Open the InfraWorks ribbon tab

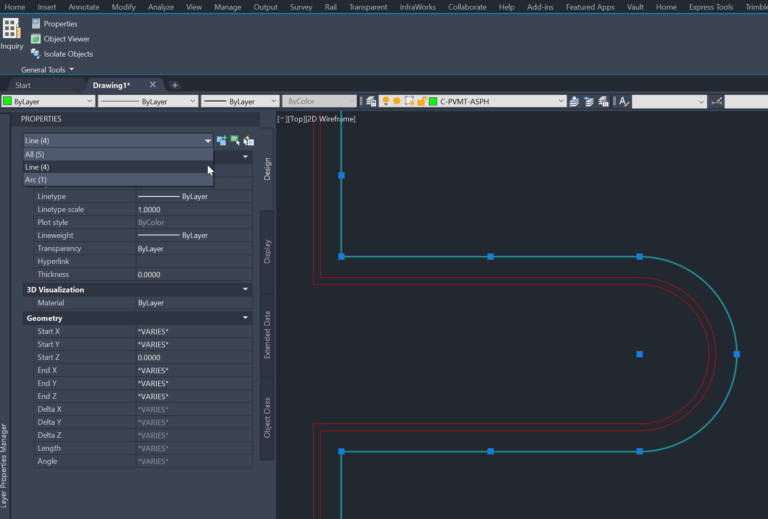point(417,7)
